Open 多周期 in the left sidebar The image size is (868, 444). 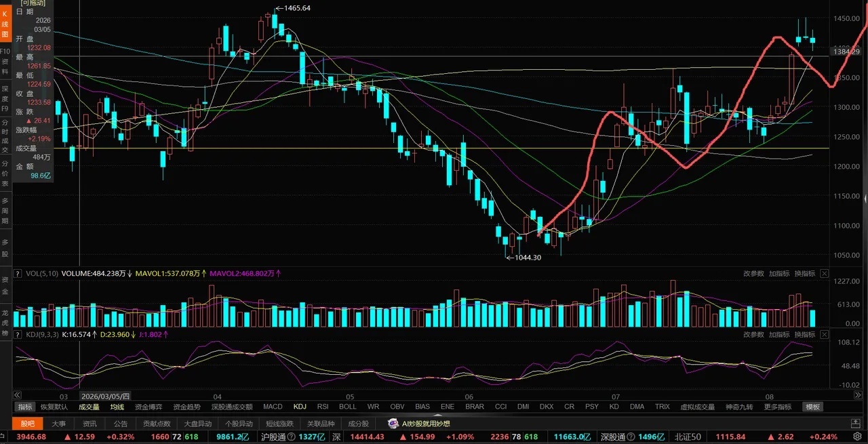tap(5, 211)
